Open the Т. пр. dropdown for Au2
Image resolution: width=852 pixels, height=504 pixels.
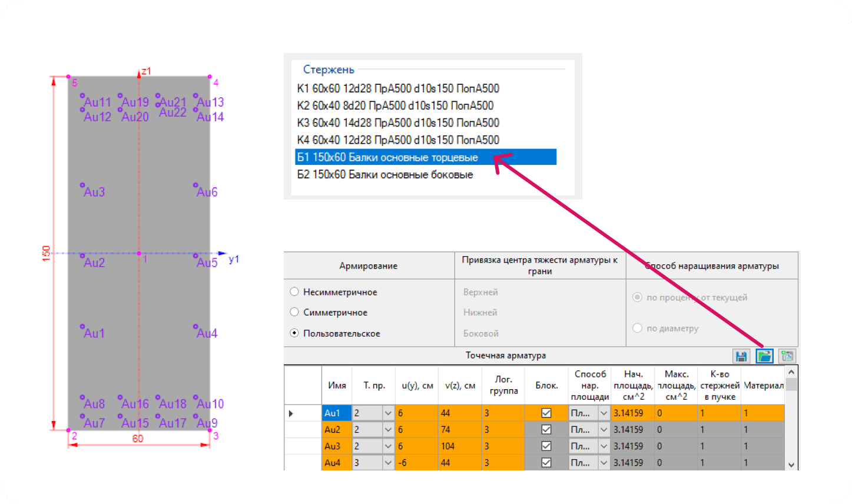click(388, 430)
